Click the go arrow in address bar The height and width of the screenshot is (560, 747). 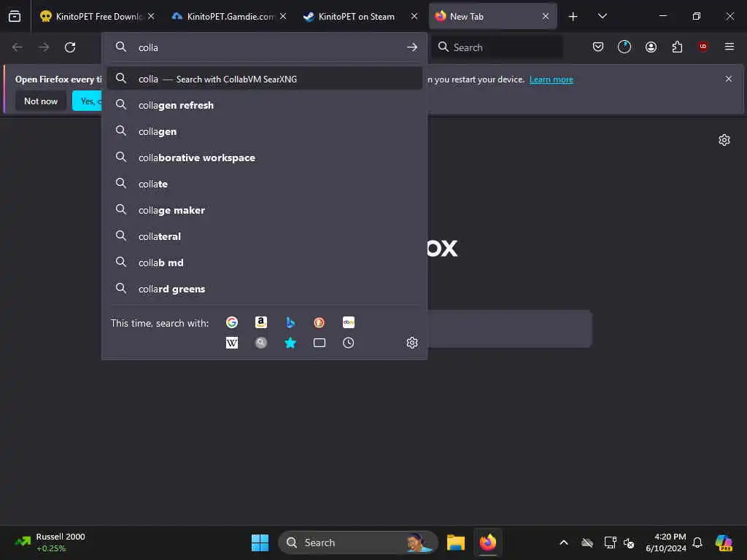412,47
